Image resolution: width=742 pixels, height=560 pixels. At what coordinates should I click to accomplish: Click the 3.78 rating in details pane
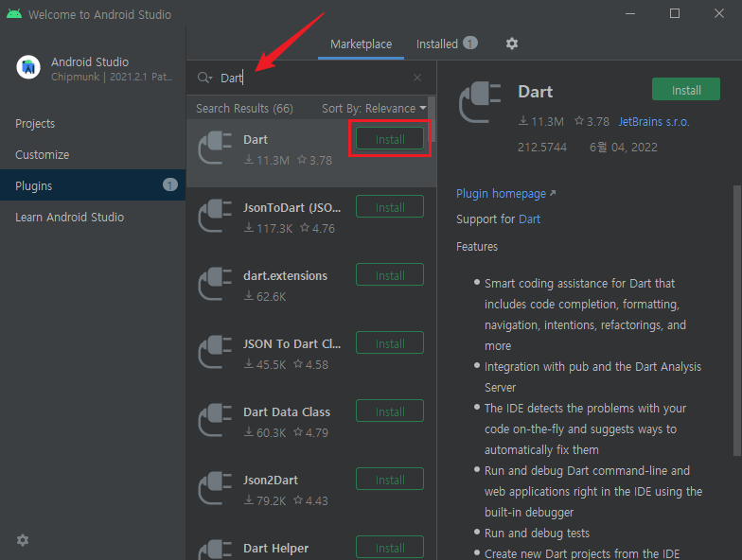[x=592, y=121]
